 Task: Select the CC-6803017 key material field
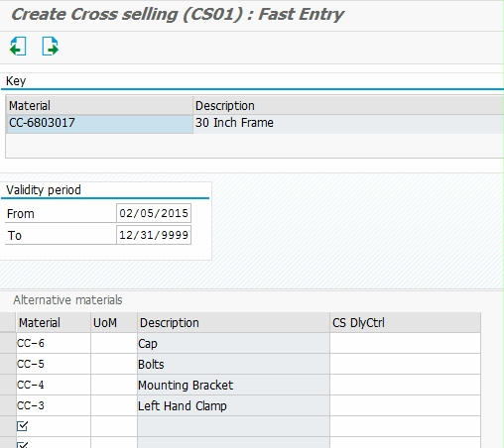pos(99,124)
